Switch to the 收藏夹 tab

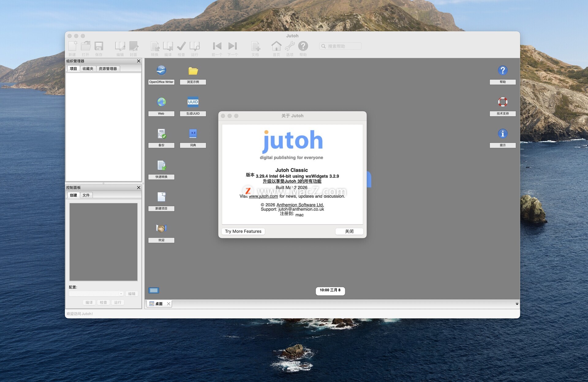click(88, 69)
